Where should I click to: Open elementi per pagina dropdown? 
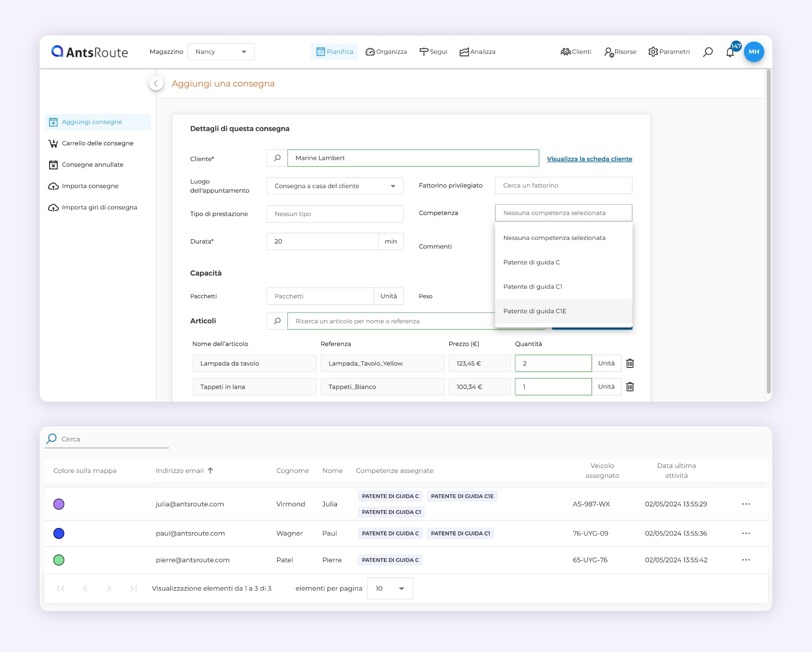pos(390,588)
